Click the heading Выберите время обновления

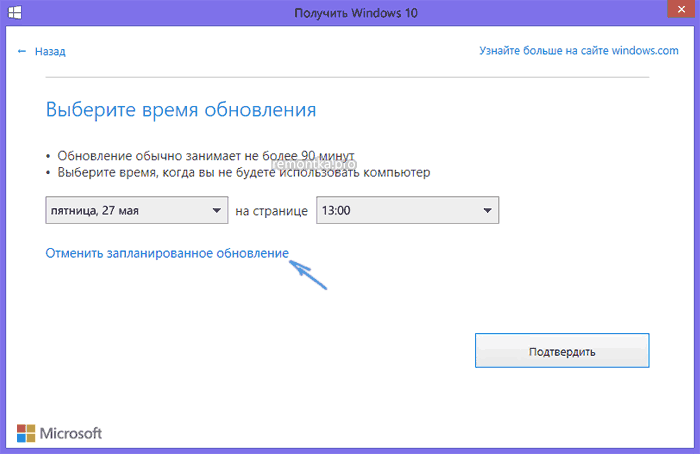[181, 109]
